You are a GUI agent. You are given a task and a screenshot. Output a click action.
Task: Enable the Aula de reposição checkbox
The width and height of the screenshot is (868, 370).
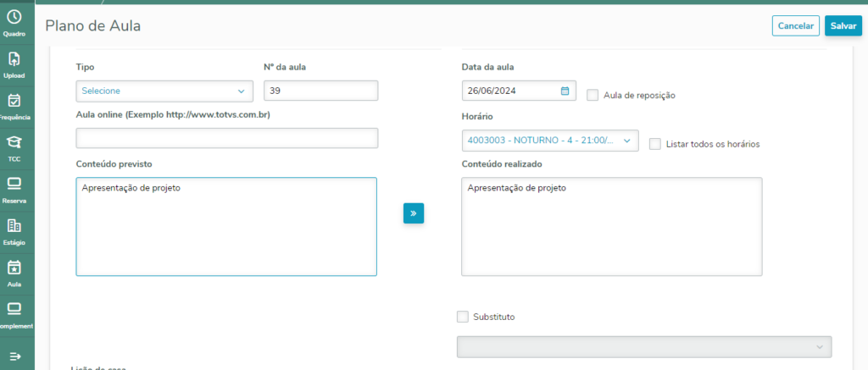[x=593, y=96]
